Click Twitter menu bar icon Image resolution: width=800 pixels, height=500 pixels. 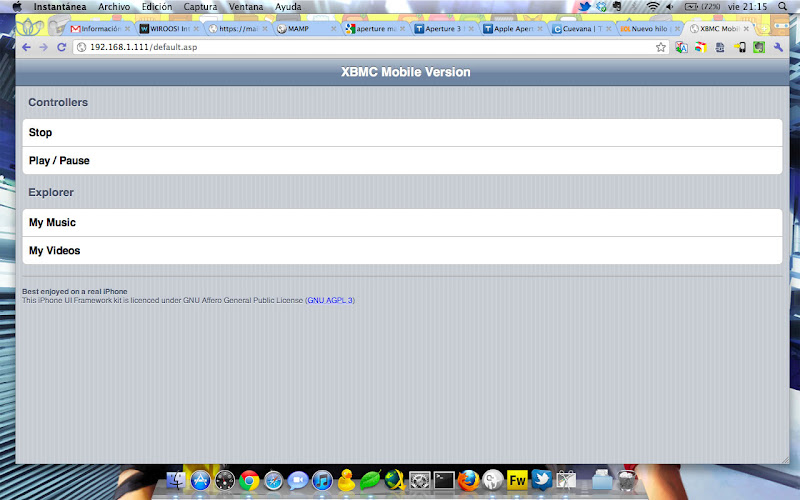[x=584, y=7]
